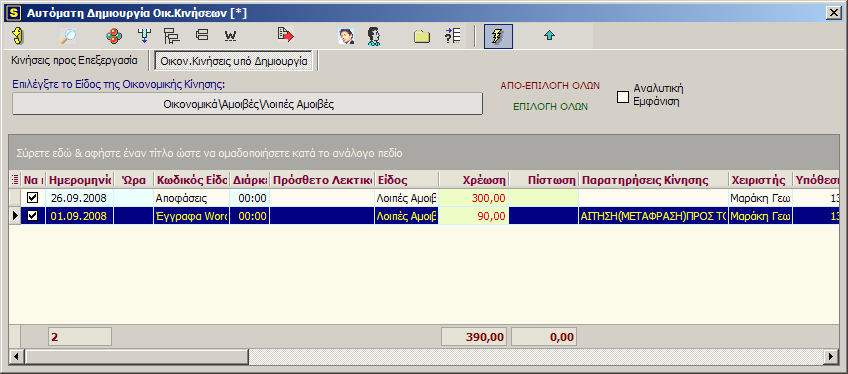Click the hierarchy tree structure icon
The image size is (848, 374).
[x=171, y=36]
